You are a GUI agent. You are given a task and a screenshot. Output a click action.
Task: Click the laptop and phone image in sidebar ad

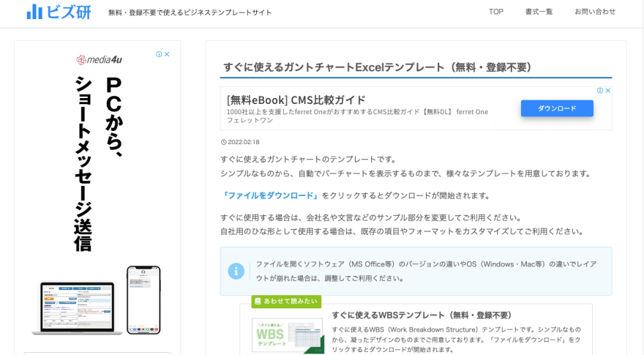[x=97, y=300]
